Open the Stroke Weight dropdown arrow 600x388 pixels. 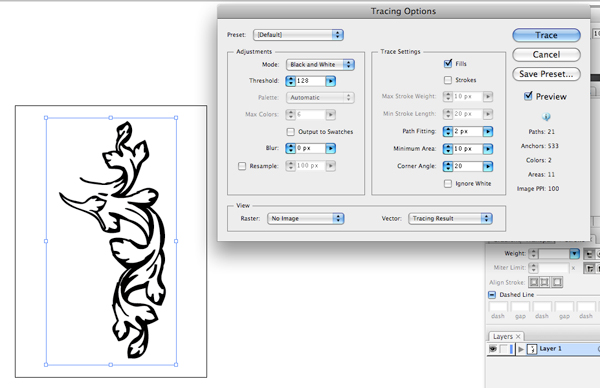point(574,254)
